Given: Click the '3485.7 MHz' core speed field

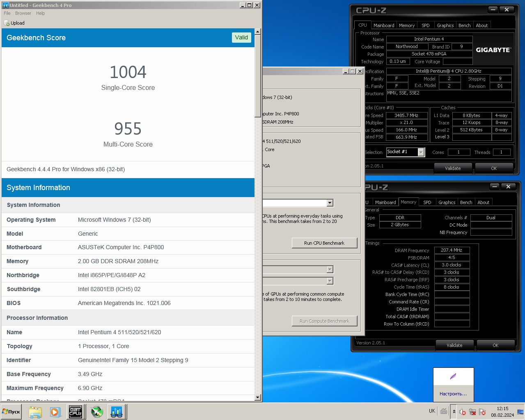Looking at the screenshot, I should tap(406, 115).
